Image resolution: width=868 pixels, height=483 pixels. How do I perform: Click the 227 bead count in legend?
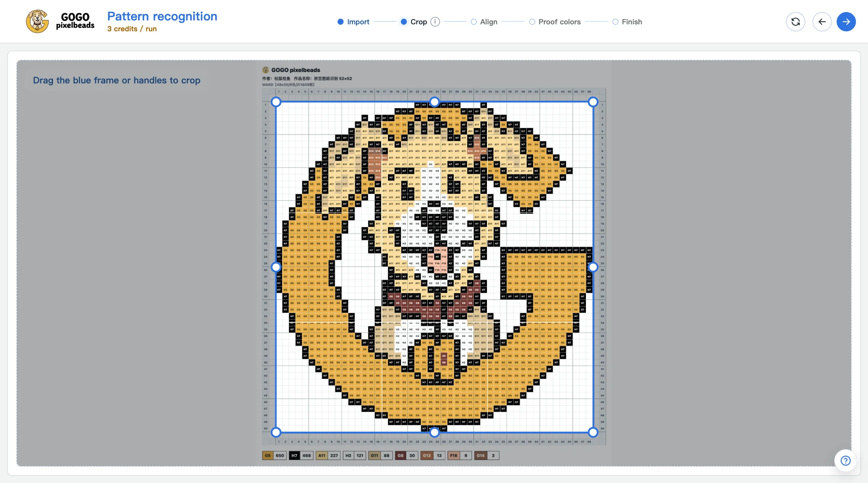click(x=334, y=456)
